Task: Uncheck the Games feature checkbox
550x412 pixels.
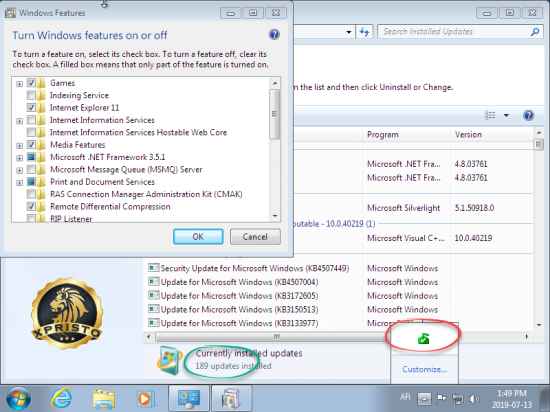Action: coord(31,83)
